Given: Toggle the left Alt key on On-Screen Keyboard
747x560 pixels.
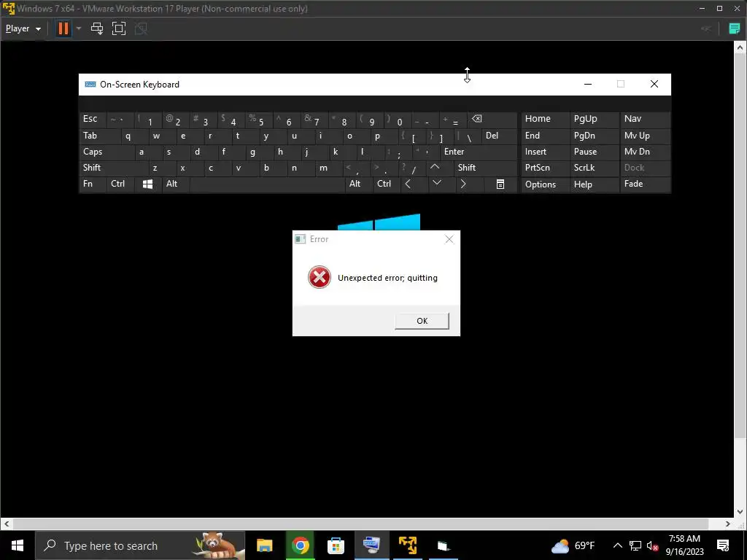Looking at the screenshot, I should (x=176, y=184).
